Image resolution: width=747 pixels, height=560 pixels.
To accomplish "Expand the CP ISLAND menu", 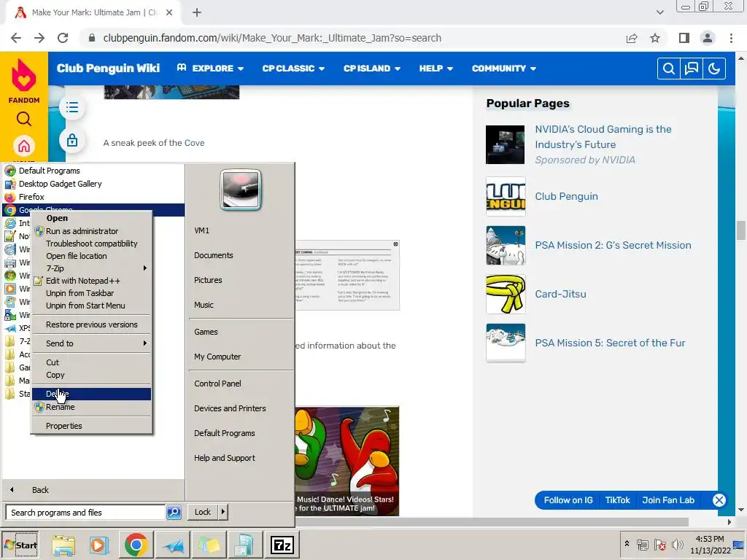I will [x=372, y=68].
